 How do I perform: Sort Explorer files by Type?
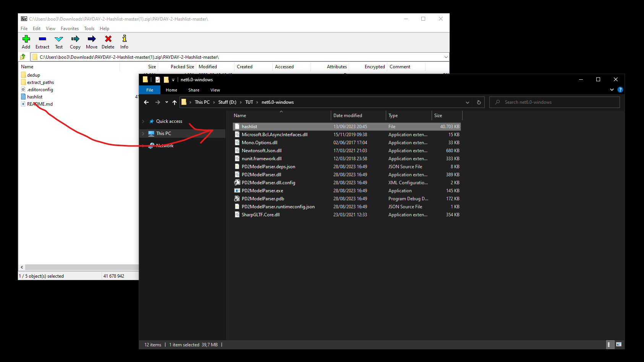coord(393,116)
